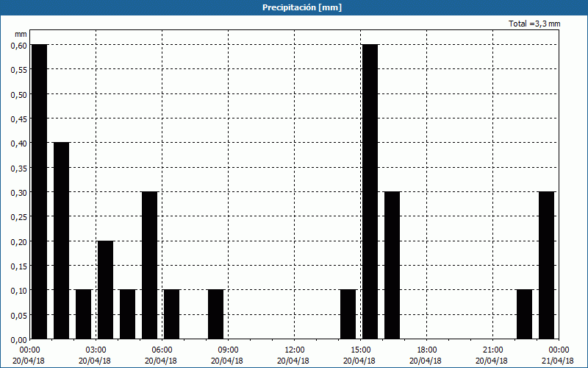Click the 15:00 x-axis time label
This screenshot has height=368, width=588.
[x=361, y=350]
